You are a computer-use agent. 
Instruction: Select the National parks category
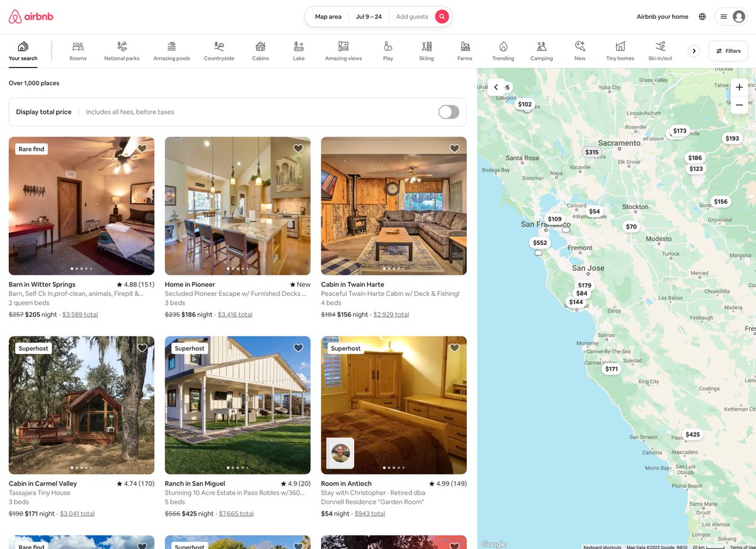coord(122,51)
